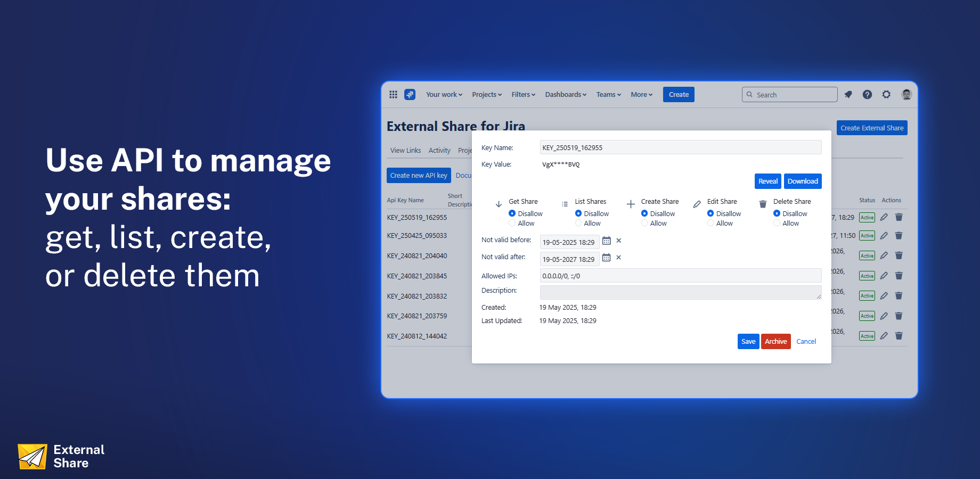Open the app switcher grid icon

click(x=393, y=95)
